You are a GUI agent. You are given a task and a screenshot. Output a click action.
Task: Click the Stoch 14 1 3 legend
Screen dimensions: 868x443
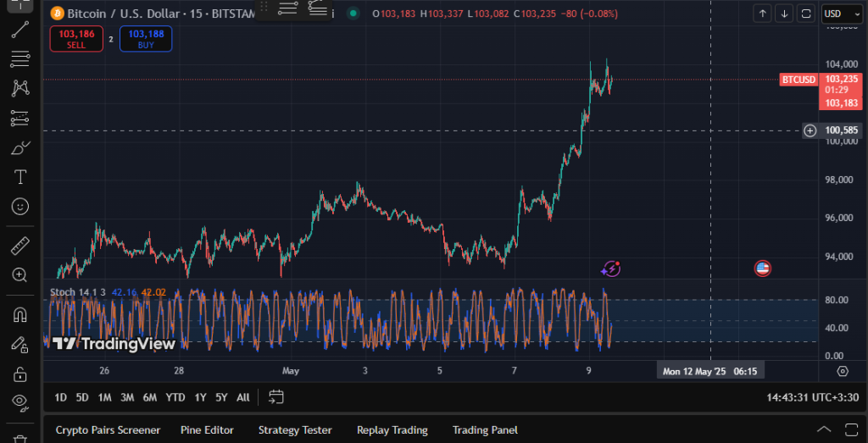point(77,292)
